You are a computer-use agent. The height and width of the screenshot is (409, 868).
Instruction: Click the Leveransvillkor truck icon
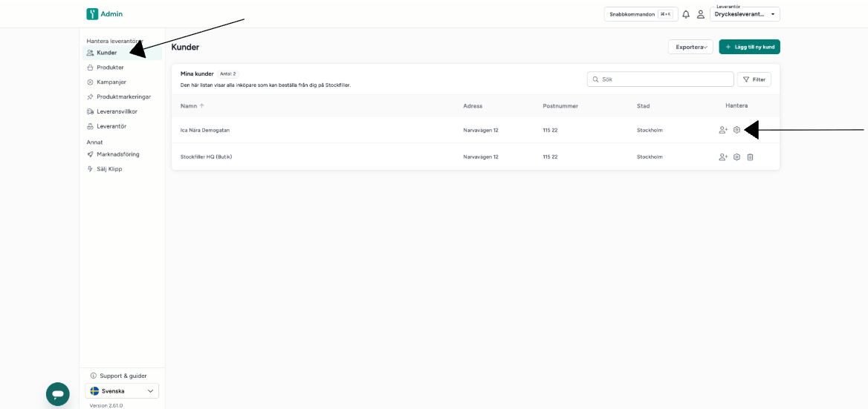[x=90, y=111]
